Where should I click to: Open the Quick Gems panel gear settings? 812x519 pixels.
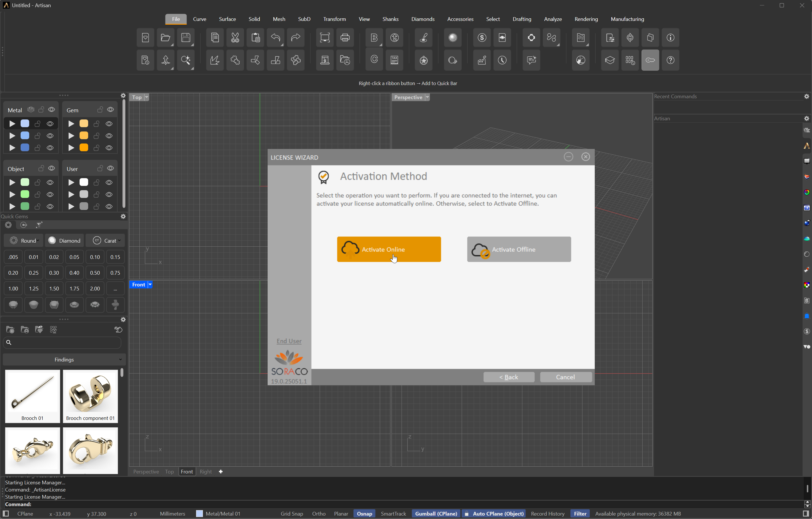123,216
